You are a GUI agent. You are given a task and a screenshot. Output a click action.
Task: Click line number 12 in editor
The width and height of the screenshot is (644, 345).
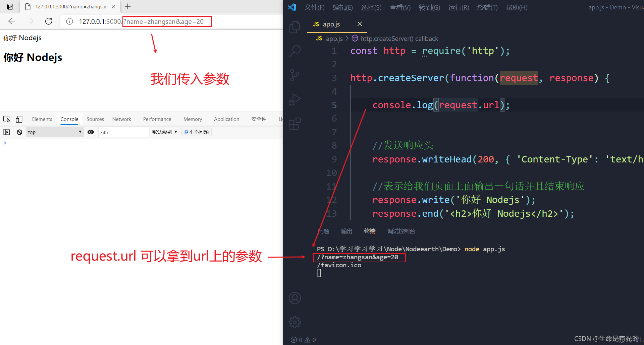332,200
